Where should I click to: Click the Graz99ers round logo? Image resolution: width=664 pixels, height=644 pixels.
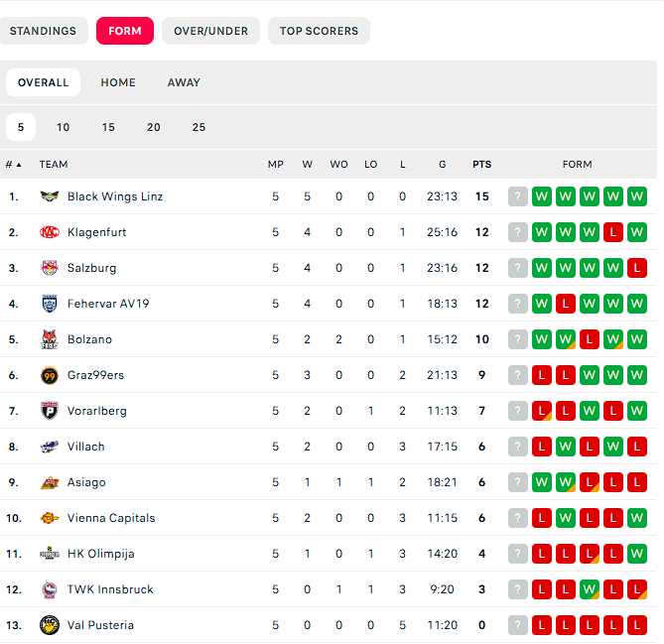[x=50, y=375]
